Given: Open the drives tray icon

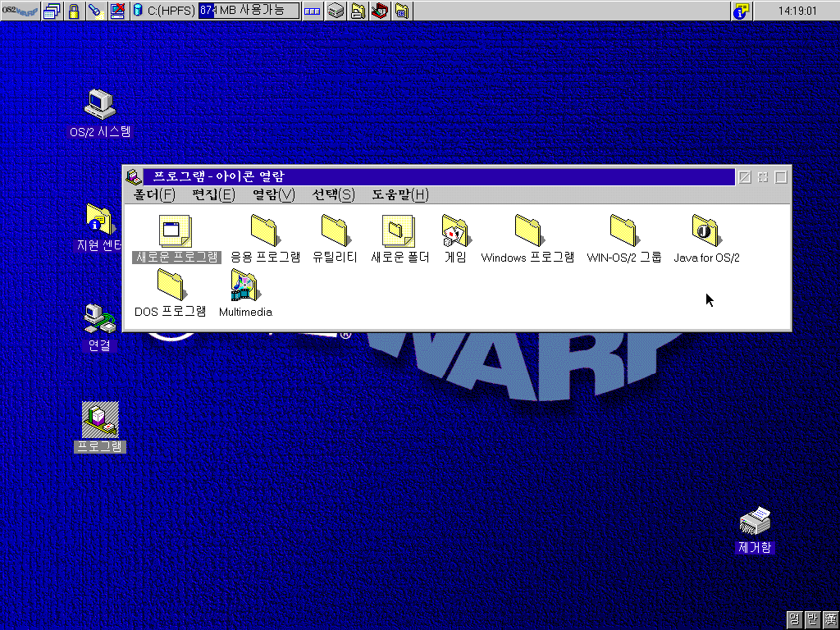Looking at the screenshot, I should [336, 11].
